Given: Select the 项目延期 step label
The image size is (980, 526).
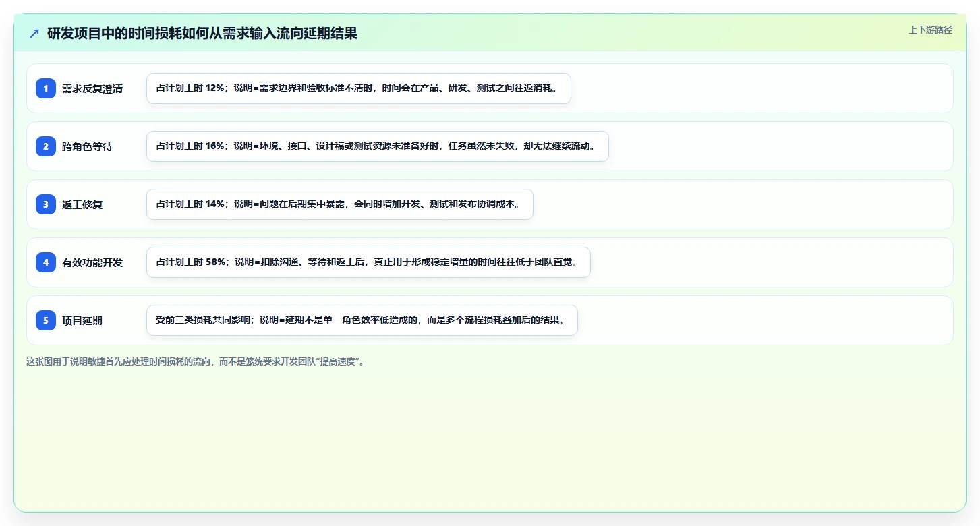Looking at the screenshot, I should pyautogui.click(x=82, y=320).
